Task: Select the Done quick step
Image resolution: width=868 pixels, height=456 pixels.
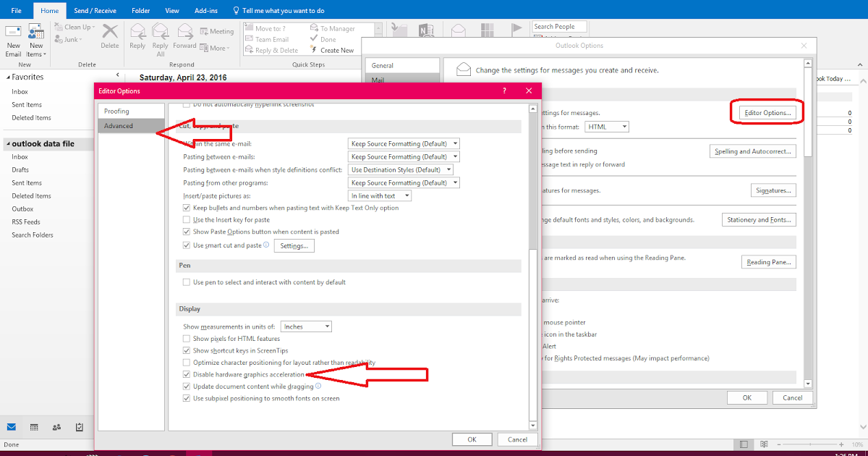Action: click(323, 39)
